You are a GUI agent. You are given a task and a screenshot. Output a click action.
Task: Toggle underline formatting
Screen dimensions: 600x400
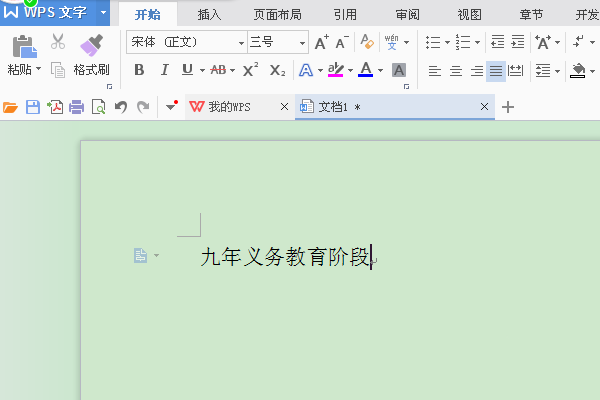pyautogui.click(x=188, y=70)
